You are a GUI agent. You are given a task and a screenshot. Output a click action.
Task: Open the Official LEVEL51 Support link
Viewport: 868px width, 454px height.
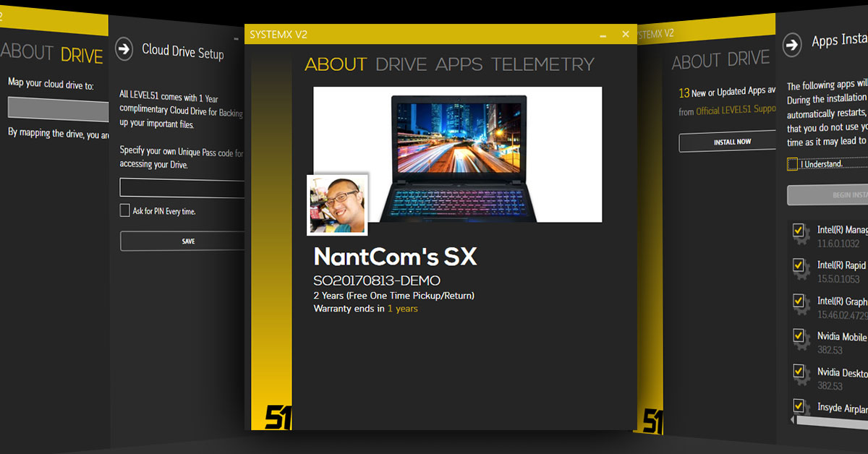point(736,111)
